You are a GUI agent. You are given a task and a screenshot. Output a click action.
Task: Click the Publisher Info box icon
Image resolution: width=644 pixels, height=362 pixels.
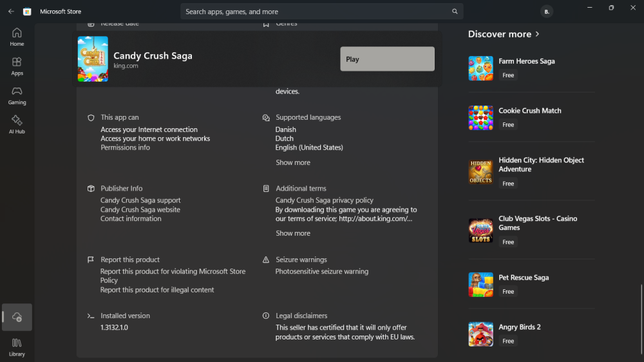pyautogui.click(x=91, y=189)
